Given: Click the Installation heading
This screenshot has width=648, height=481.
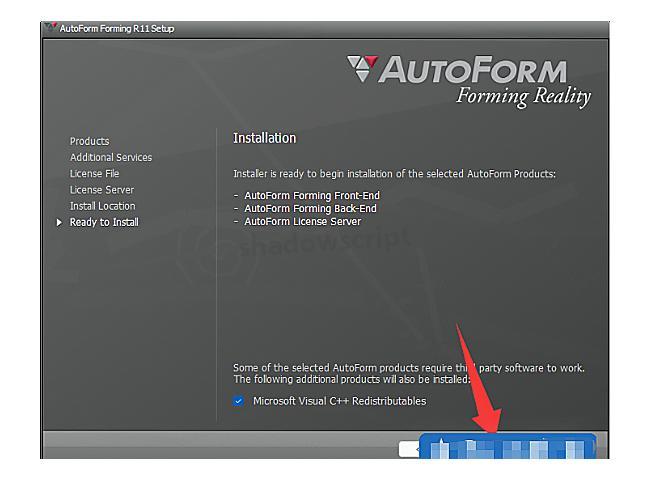Looking at the screenshot, I should [264, 138].
